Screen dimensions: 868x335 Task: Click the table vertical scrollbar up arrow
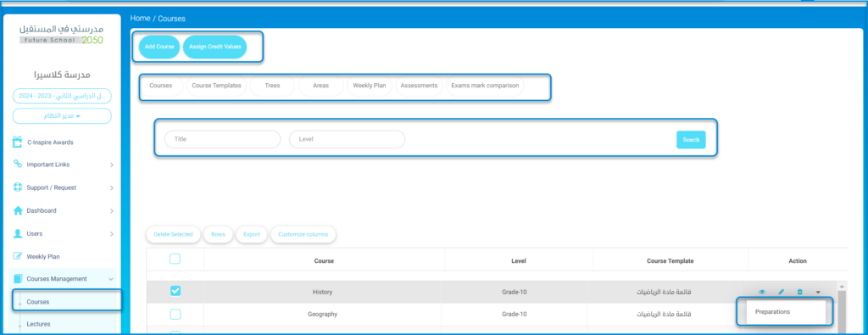click(x=843, y=287)
